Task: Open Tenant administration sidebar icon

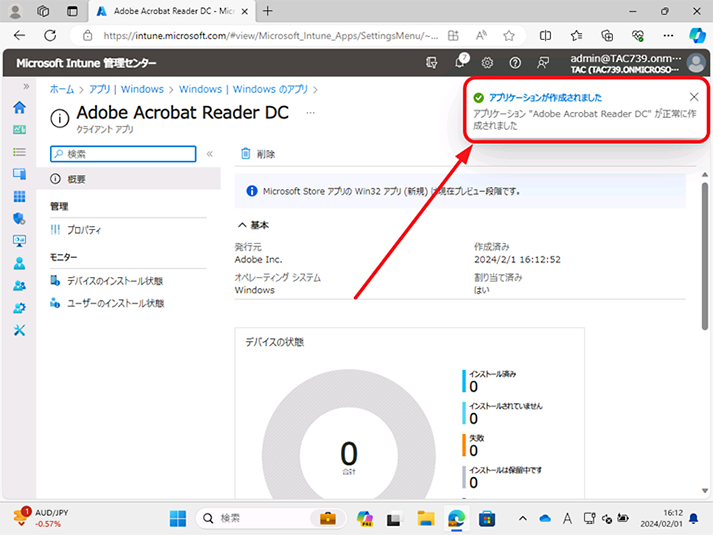Action: pos(19,308)
